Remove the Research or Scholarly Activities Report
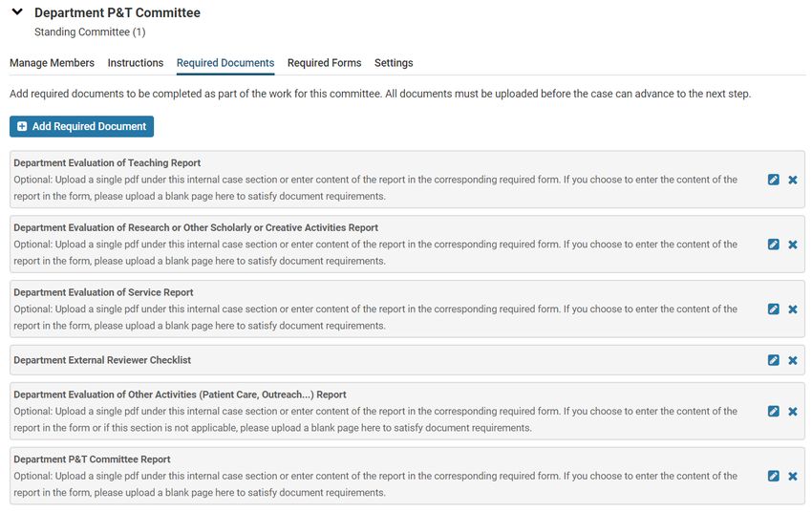This screenshot has width=812, height=512. (792, 245)
